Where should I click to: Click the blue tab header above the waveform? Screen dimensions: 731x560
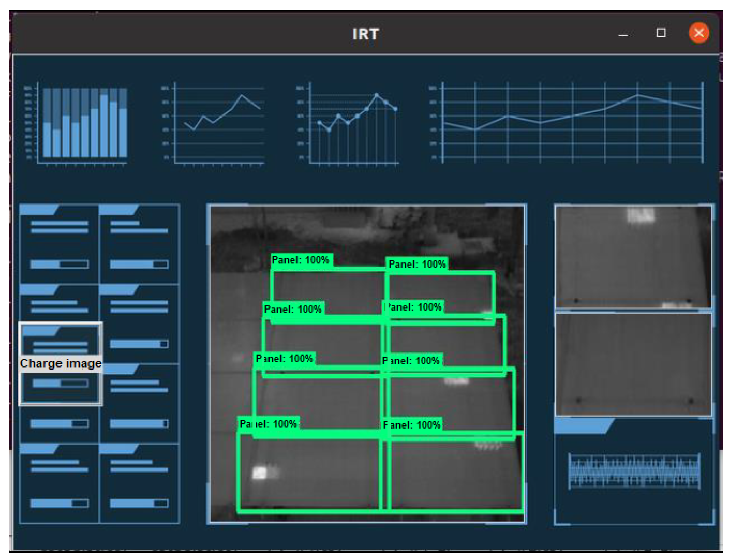(x=582, y=426)
